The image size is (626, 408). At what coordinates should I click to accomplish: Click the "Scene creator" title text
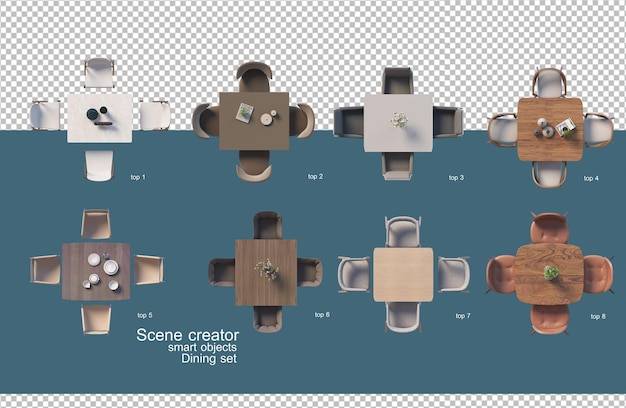tap(188, 335)
